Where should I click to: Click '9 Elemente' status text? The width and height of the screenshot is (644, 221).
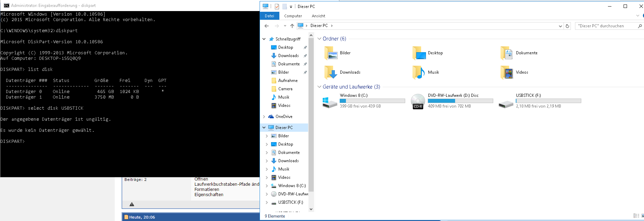pos(275,216)
